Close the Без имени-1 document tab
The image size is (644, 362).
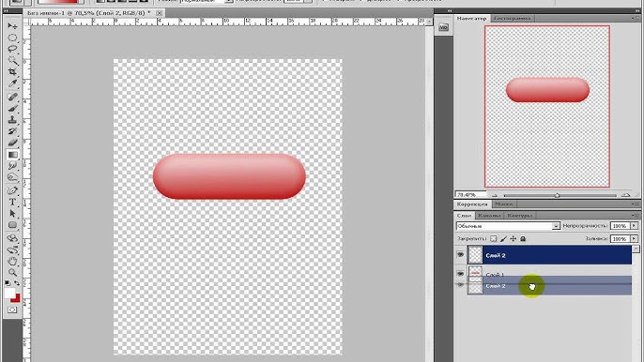(x=159, y=13)
